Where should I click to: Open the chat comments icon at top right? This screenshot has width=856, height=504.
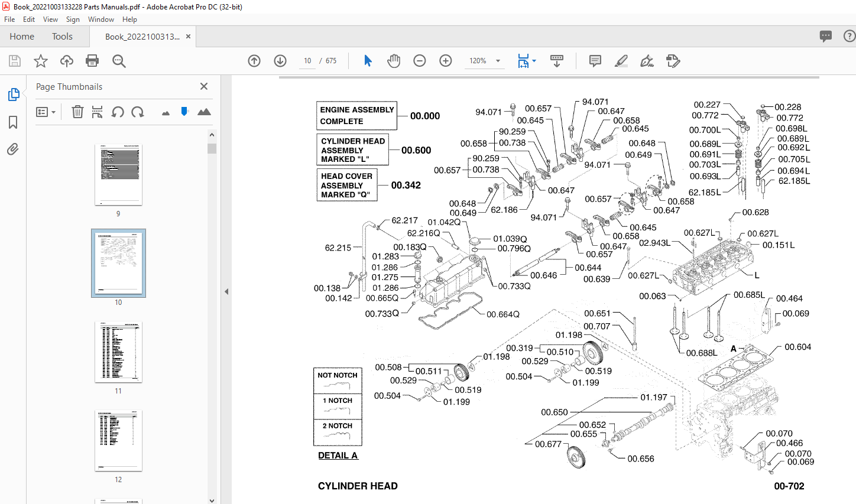(826, 37)
